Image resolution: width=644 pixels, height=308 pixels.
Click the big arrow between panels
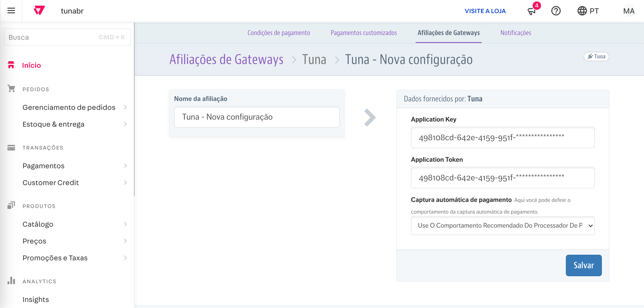pyautogui.click(x=370, y=117)
